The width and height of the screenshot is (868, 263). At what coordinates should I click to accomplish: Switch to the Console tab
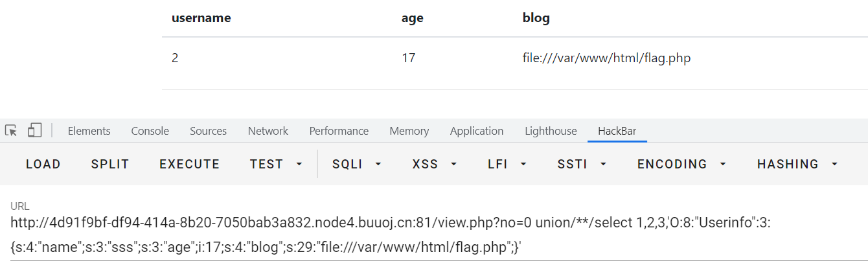pyautogui.click(x=150, y=131)
